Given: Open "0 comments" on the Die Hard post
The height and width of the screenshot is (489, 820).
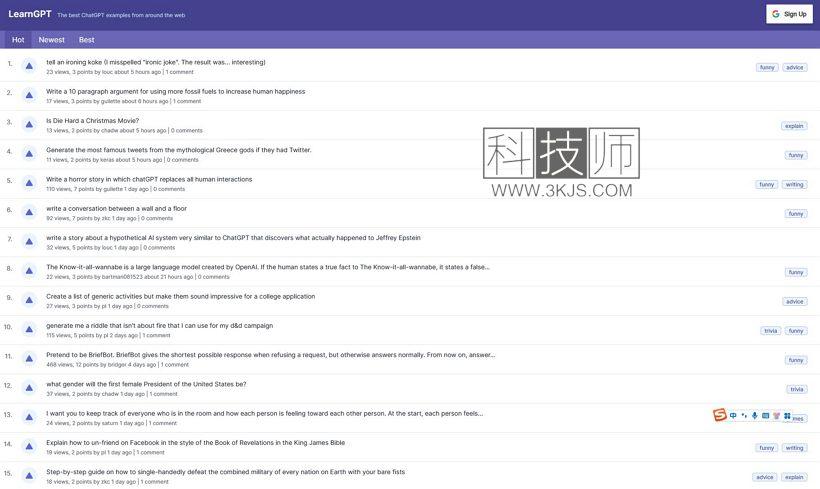Looking at the screenshot, I should tap(187, 131).
